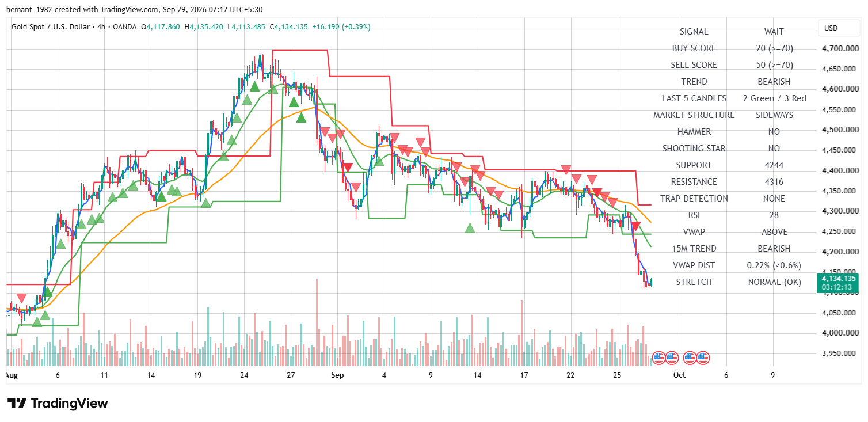Click the 'TRAP DETECTION' label

tap(694, 199)
